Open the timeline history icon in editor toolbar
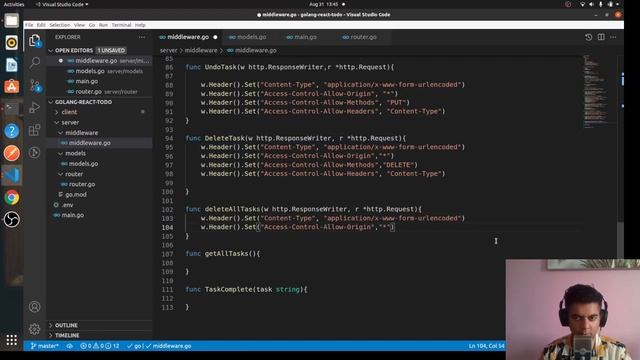 589,37
